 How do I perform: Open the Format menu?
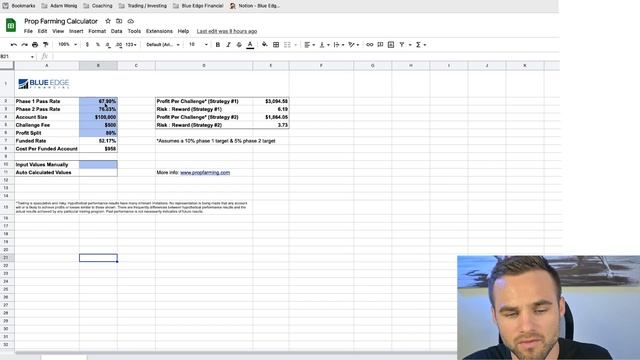(x=97, y=31)
